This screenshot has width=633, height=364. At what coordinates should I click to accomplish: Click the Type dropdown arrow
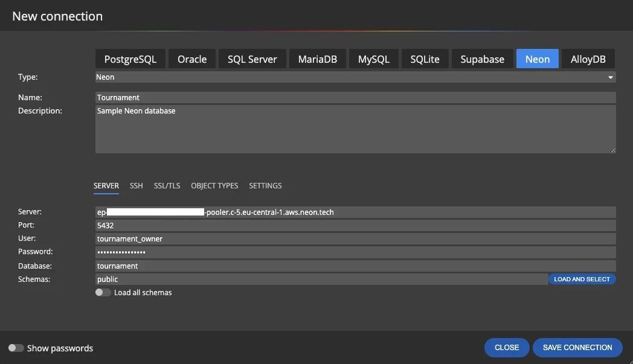coord(611,77)
